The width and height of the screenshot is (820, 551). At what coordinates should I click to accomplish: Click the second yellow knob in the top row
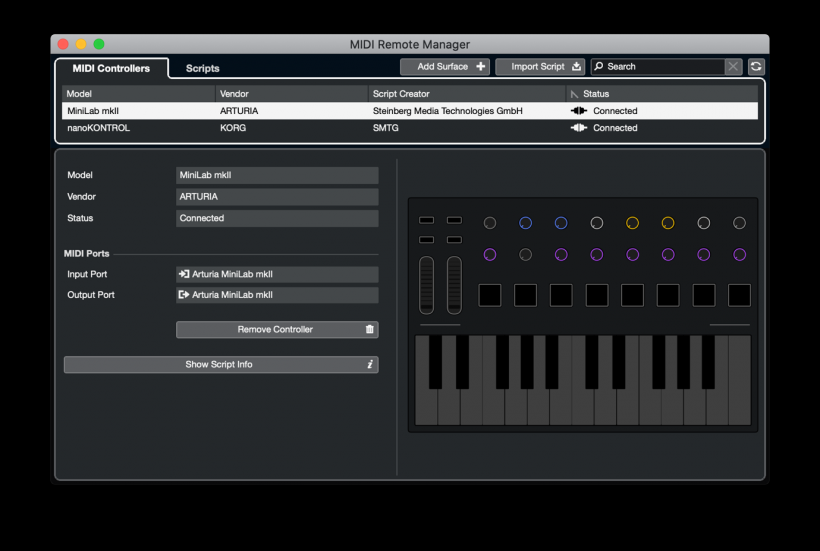pos(668,223)
